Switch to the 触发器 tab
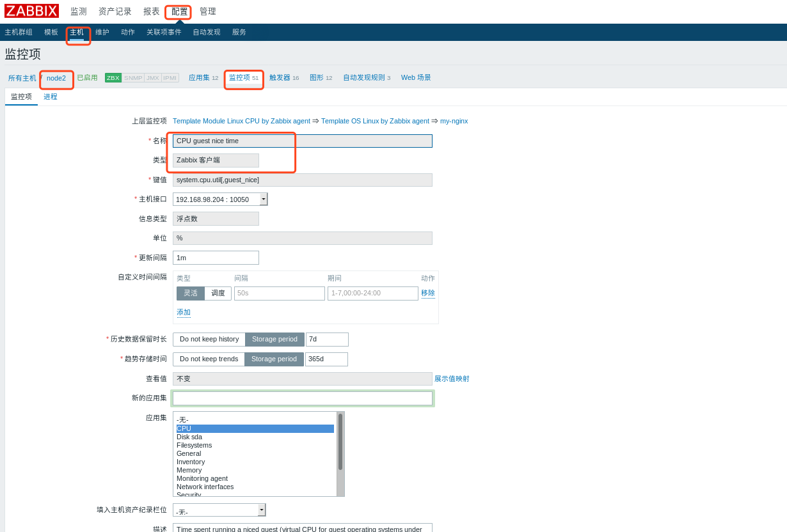Screen dimensions: 787x532 tap(280, 77)
